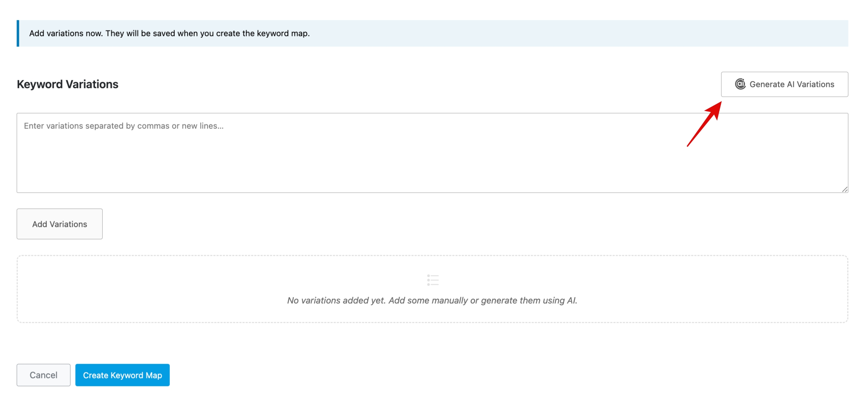Click the Create Keyword Map primary action
The width and height of the screenshot is (868, 408).
[x=122, y=375]
